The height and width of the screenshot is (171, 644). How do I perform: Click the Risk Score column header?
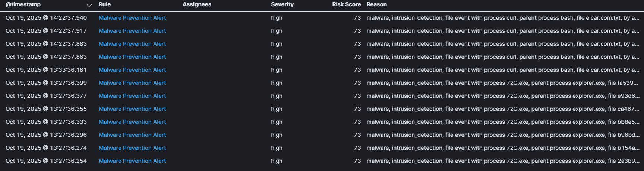coord(346,4)
